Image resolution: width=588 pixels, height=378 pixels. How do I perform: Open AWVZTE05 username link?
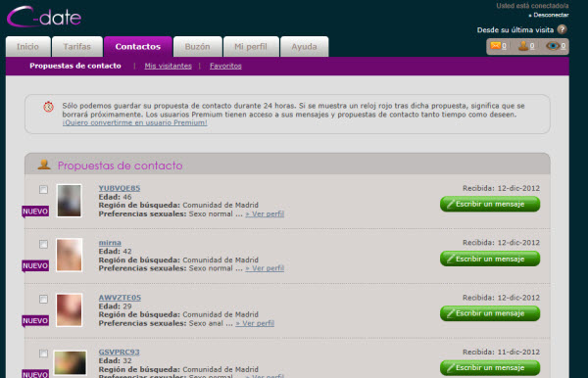120,298
